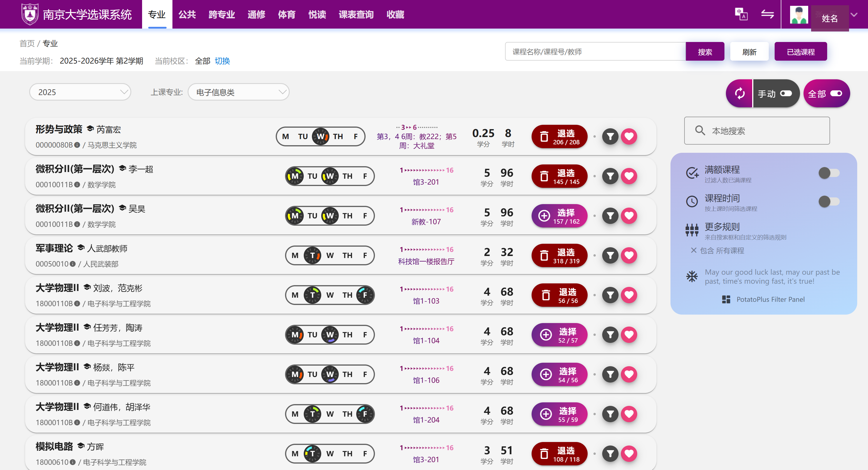Screen dimensions: 868x470
Task: Click the circular refresh icon beside 手动
Action: 740,93
